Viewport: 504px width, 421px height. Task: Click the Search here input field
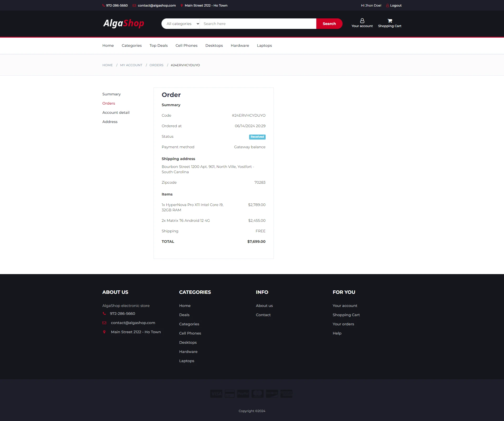pyautogui.click(x=258, y=24)
